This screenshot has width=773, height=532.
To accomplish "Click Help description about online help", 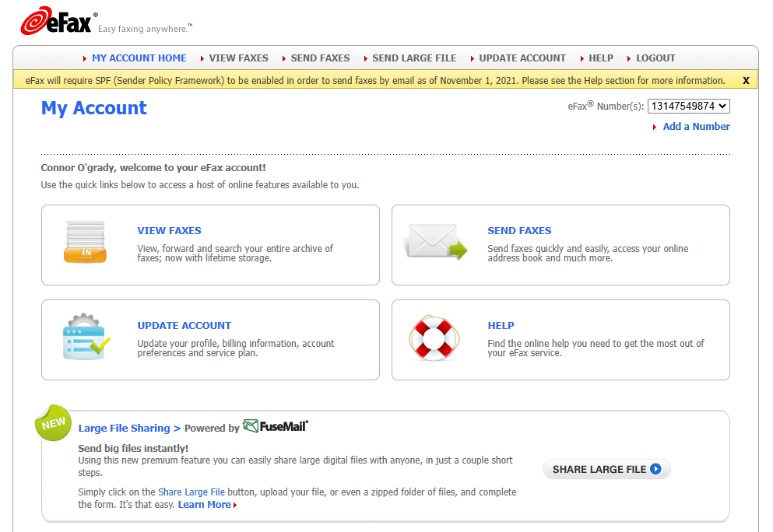I will pyautogui.click(x=596, y=348).
